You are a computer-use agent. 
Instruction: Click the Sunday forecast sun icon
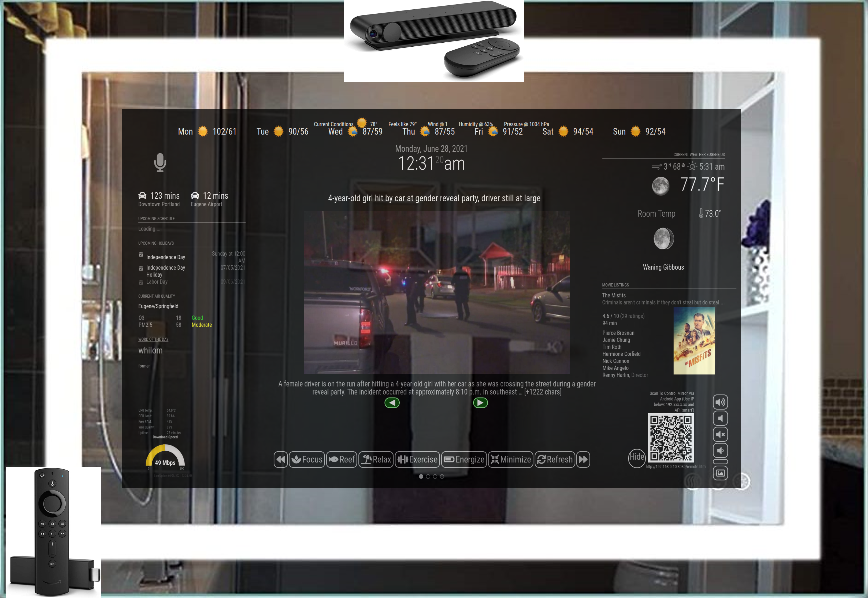[x=635, y=131]
